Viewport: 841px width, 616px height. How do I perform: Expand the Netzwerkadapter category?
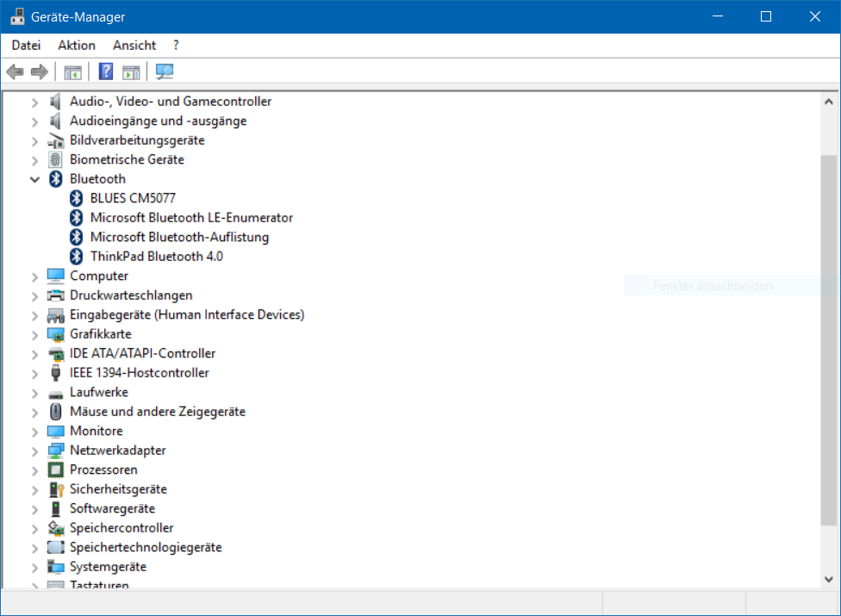34,451
